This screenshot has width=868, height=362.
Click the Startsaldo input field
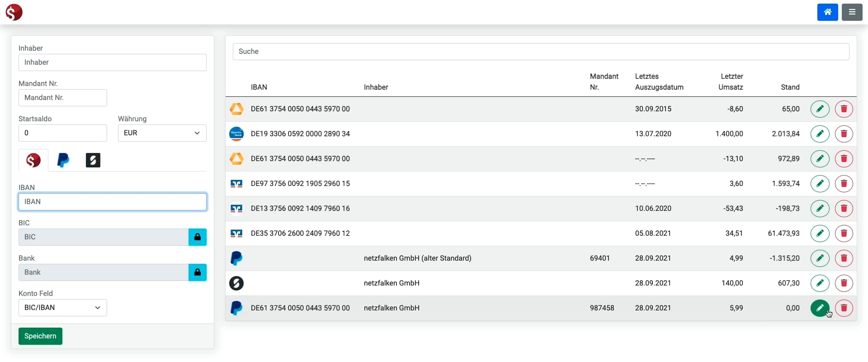63,133
